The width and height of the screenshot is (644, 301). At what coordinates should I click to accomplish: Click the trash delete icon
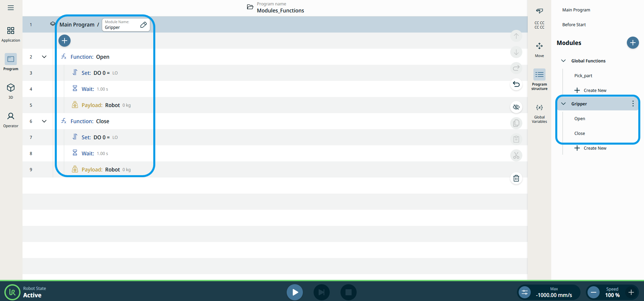coord(516,178)
